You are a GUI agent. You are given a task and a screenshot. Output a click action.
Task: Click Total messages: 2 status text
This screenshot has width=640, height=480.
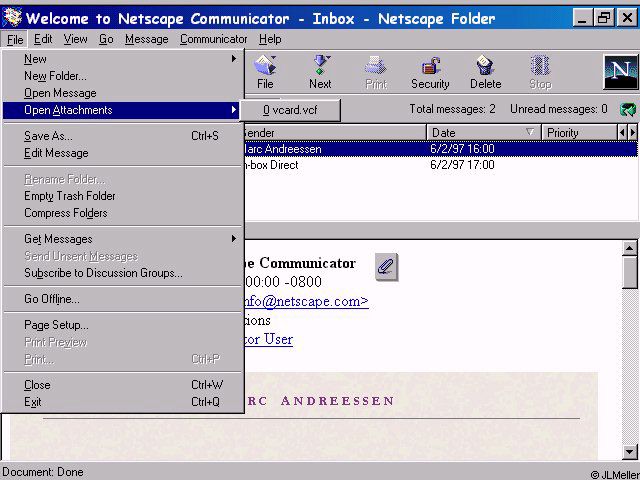pos(452,109)
